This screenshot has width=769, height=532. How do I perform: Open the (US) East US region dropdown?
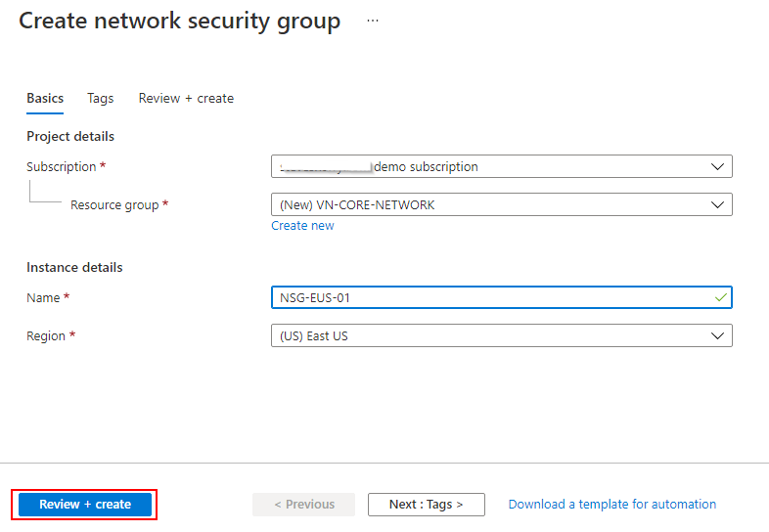point(489,335)
